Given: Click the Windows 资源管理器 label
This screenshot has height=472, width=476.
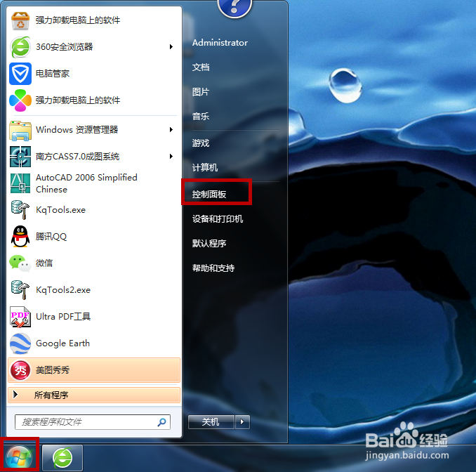Looking at the screenshot, I should pos(77,130).
